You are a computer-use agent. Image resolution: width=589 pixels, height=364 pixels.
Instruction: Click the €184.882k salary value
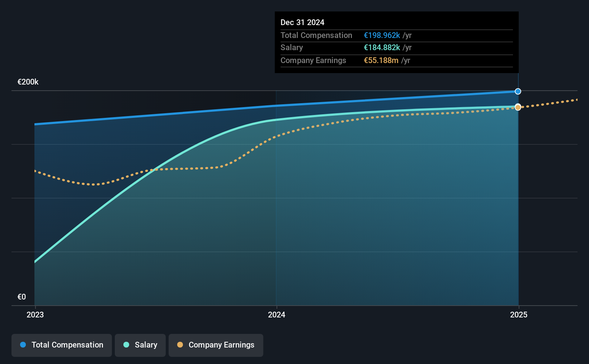[x=382, y=47]
